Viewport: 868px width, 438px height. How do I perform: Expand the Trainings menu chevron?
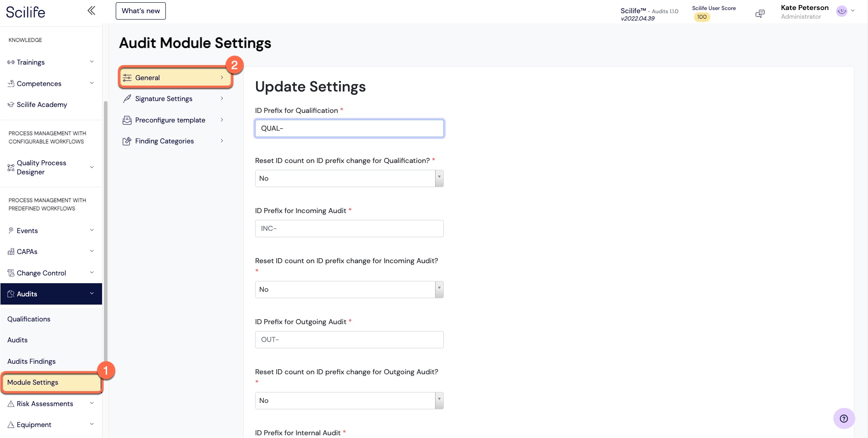[x=92, y=62]
